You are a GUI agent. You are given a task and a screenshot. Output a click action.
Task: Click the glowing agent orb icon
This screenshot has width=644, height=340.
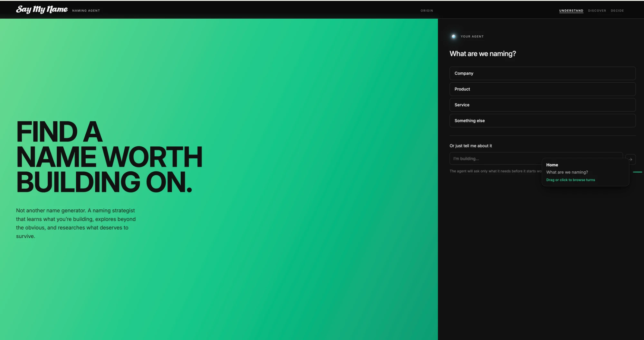coord(454,36)
